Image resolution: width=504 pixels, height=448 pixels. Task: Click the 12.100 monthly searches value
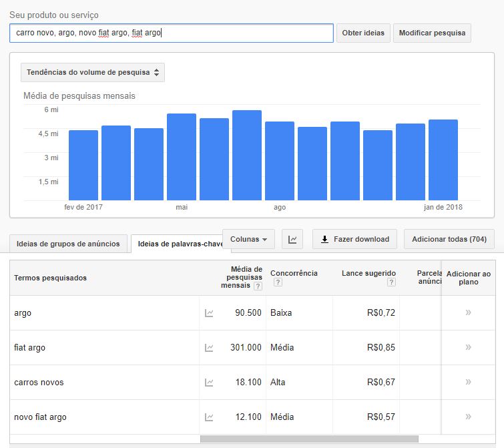point(248,417)
